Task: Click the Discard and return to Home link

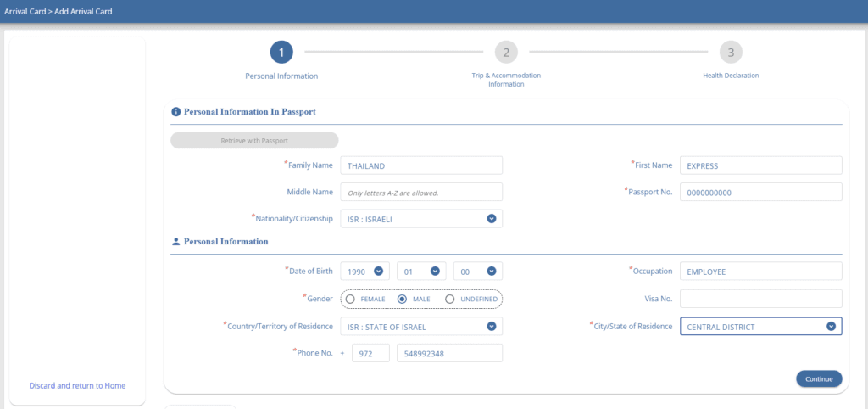Action: (x=77, y=385)
